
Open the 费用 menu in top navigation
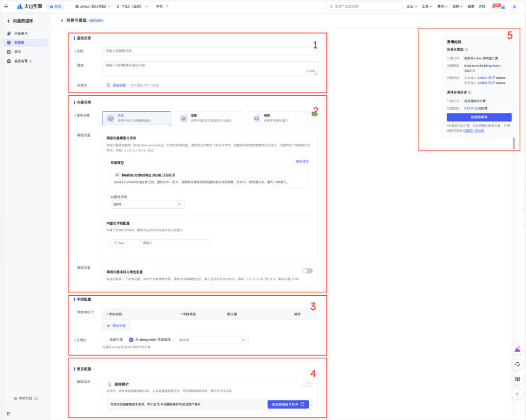click(442, 7)
